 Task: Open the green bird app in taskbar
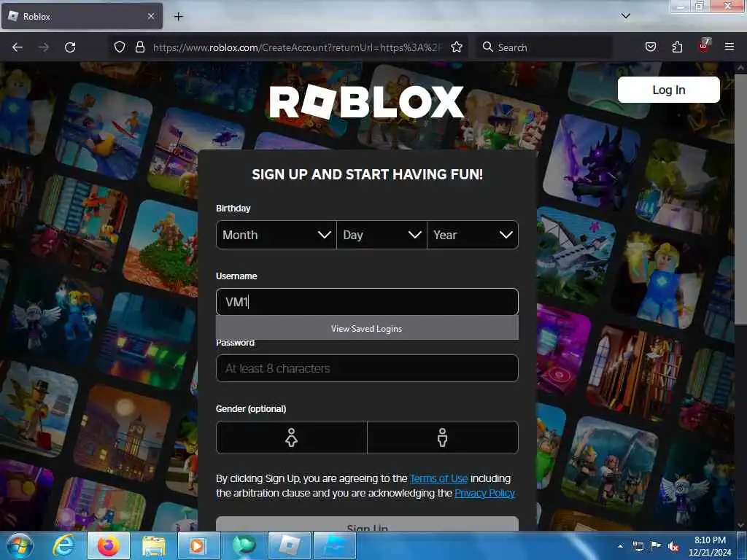coord(244,545)
